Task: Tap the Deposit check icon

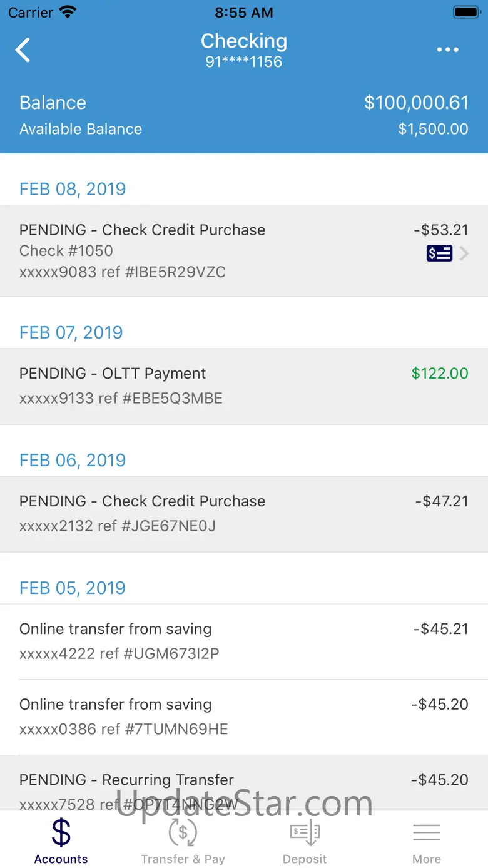Action: click(305, 832)
